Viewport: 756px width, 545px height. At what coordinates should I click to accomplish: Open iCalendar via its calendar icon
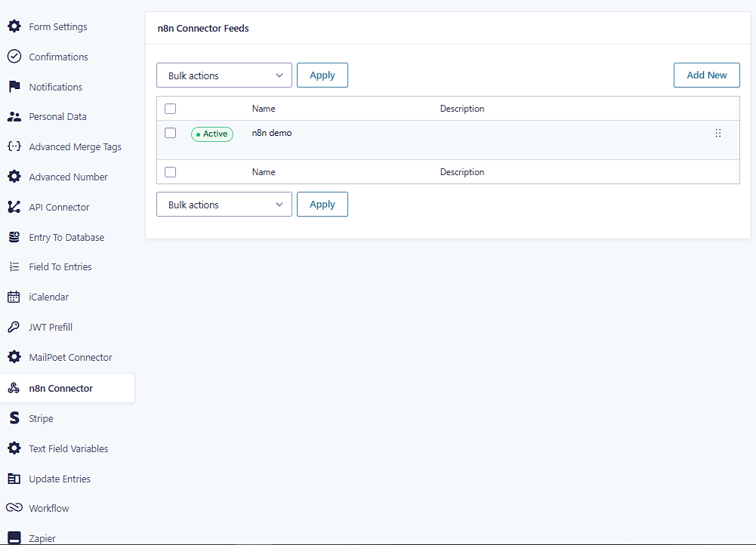(14, 297)
